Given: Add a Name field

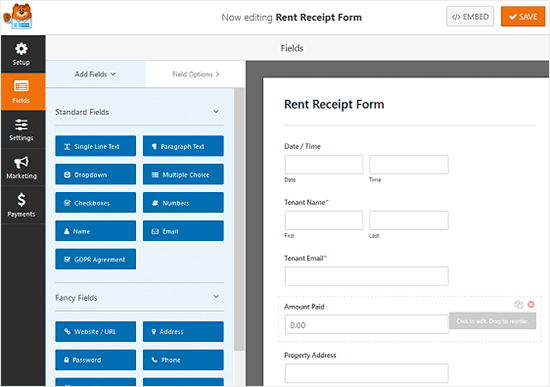Looking at the screenshot, I should (x=95, y=231).
